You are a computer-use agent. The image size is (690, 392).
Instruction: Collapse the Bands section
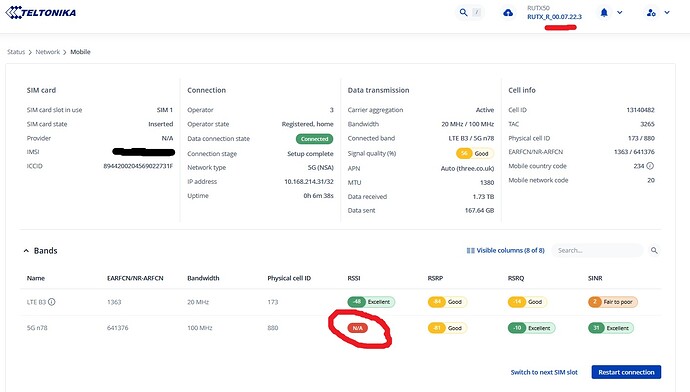click(x=26, y=251)
